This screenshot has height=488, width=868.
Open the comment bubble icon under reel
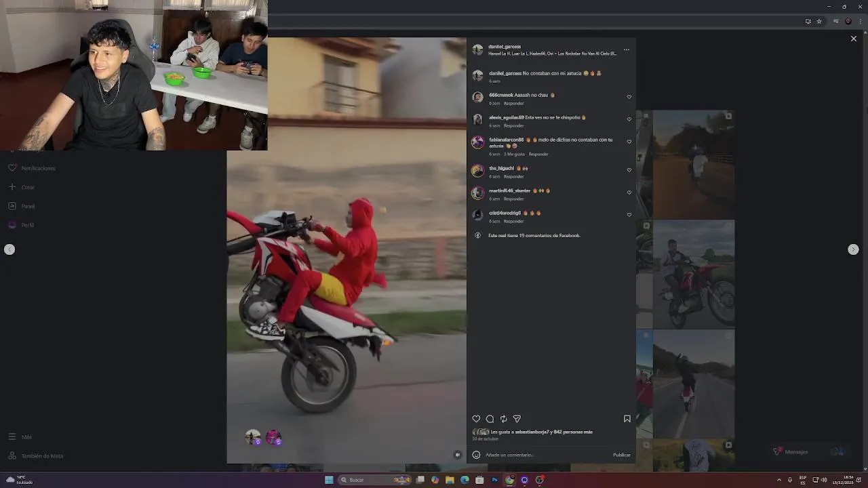click(490, 419)
